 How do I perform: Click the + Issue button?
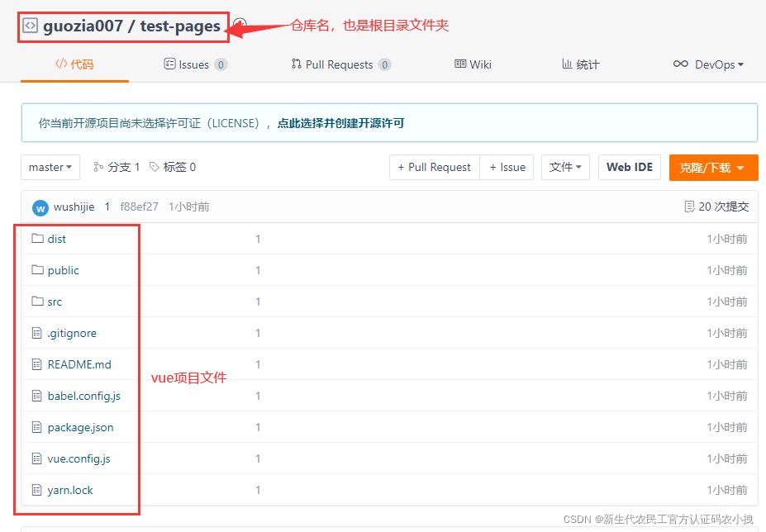[507, 167]
